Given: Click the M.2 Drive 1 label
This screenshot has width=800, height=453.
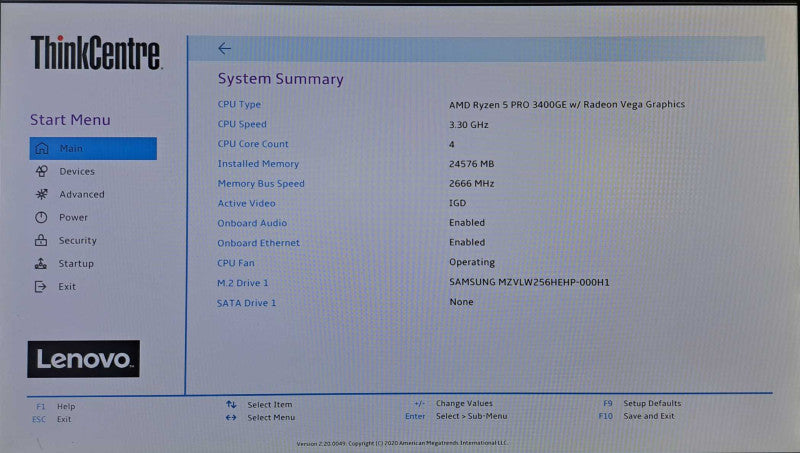Looking at the screenshot, I should pos(242,283).
